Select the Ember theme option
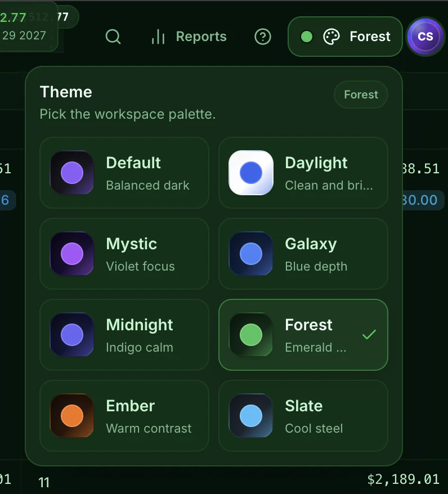 tap(124, 416)
